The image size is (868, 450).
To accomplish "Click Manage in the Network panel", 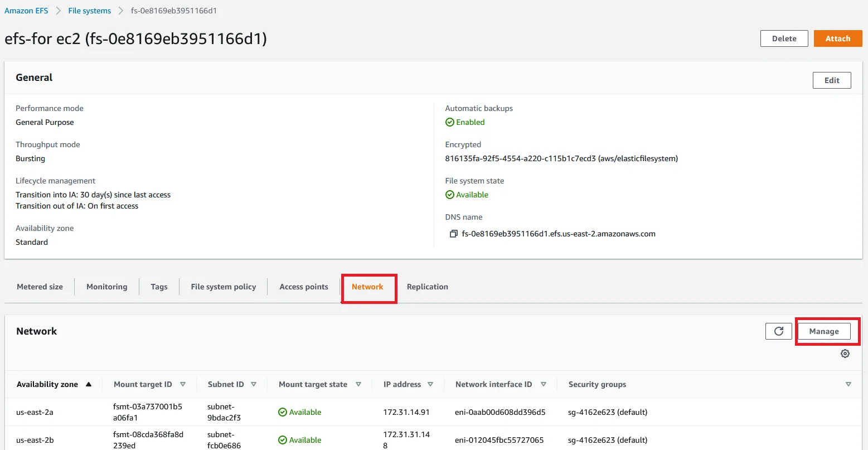I will click(x=824, y=331).
